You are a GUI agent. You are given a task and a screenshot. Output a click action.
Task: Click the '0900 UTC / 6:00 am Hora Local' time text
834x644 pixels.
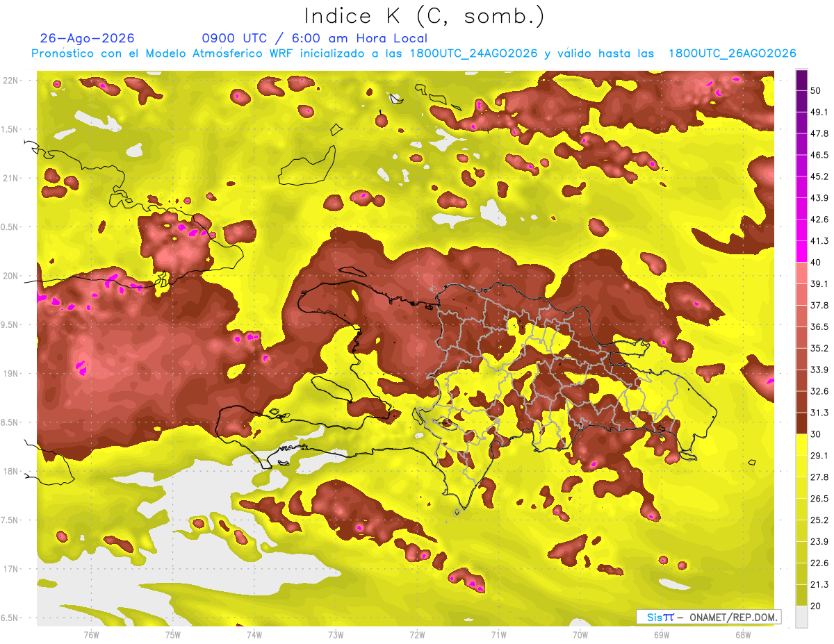[315, 38]
